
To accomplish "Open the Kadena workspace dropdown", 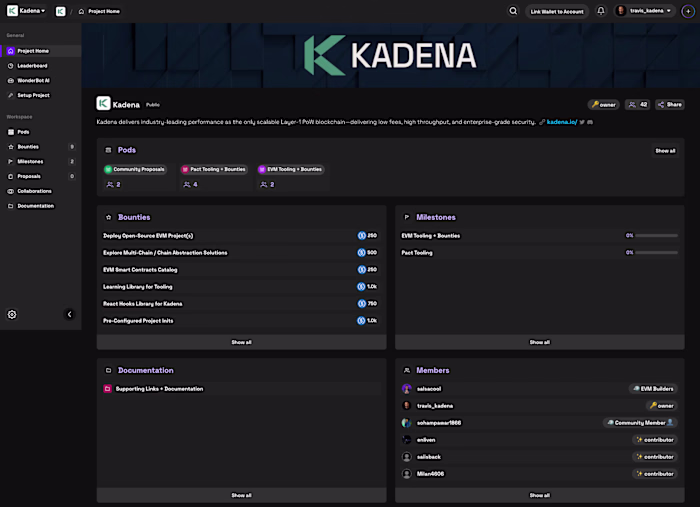I will tap(26, 11).
